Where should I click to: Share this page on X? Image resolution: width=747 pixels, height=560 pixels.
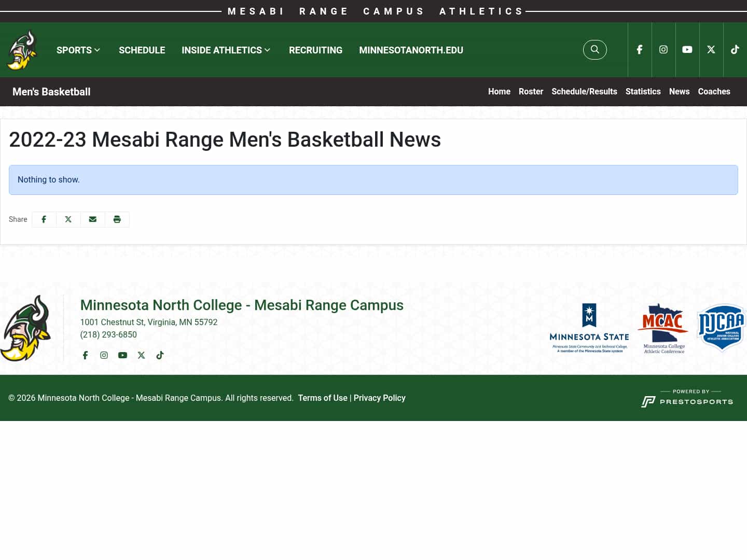pyautogui.click(x=68, y=219)
